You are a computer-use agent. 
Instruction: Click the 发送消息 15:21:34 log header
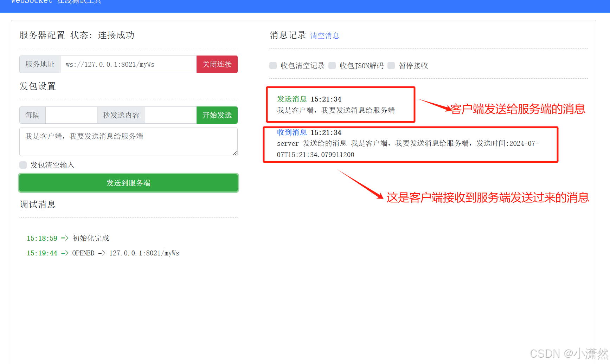[x=309, y=99]
